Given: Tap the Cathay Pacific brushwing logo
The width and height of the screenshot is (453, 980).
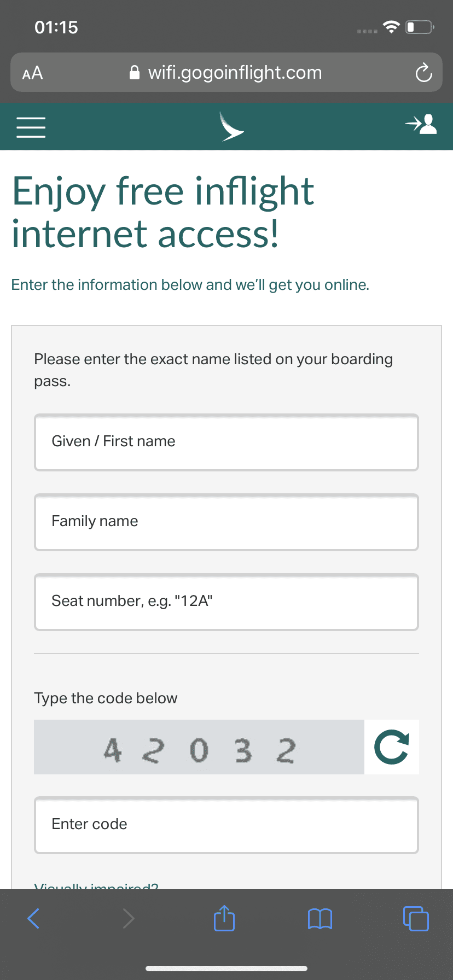Looking at the screenshot, I should point(230,126).
